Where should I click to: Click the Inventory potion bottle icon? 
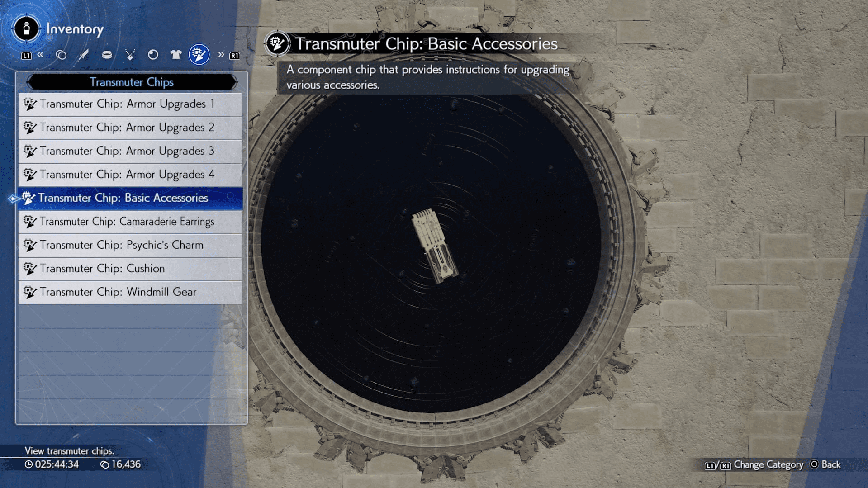26,29
